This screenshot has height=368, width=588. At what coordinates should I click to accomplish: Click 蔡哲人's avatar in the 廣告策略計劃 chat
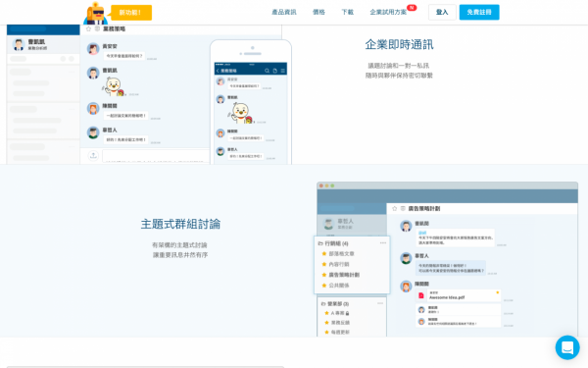[x=406, y=258]
